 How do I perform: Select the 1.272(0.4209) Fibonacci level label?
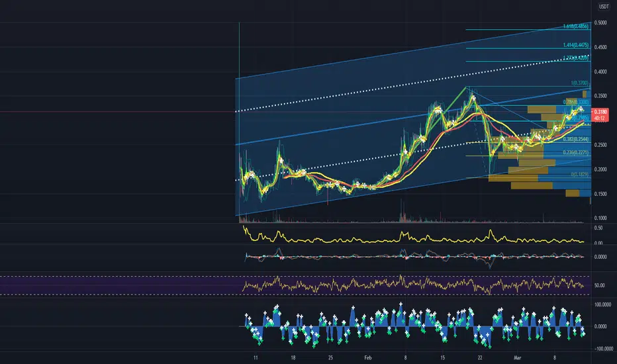coord(576,58)
